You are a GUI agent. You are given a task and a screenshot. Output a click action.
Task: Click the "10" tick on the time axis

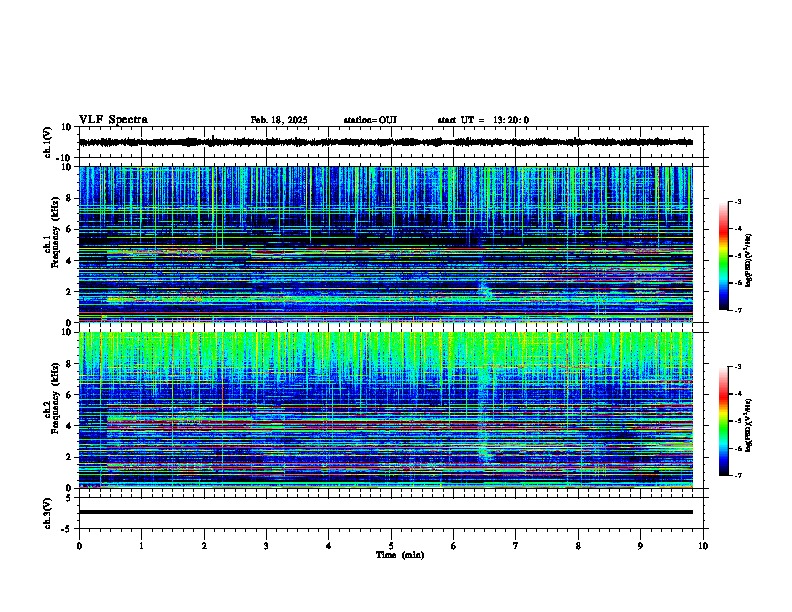coord(703,546)
